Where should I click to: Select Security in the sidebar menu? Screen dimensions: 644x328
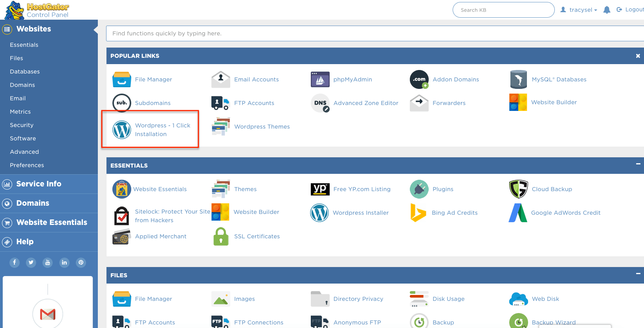(22, 125)
